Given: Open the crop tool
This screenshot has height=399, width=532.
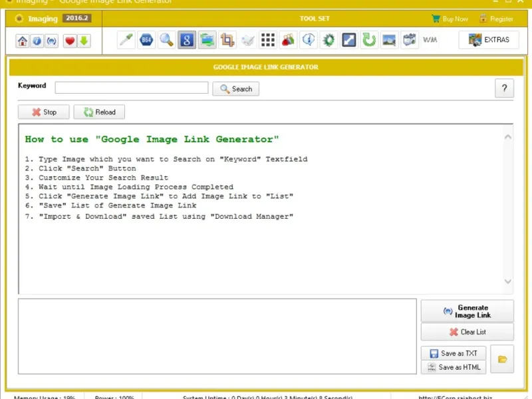Looking at the screenshot, I should (x=227, y=41).
